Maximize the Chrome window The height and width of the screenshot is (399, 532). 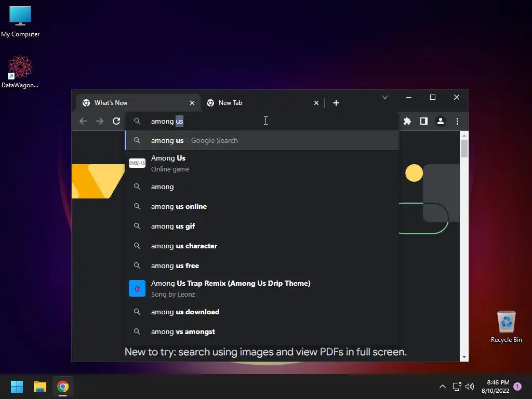433,97
